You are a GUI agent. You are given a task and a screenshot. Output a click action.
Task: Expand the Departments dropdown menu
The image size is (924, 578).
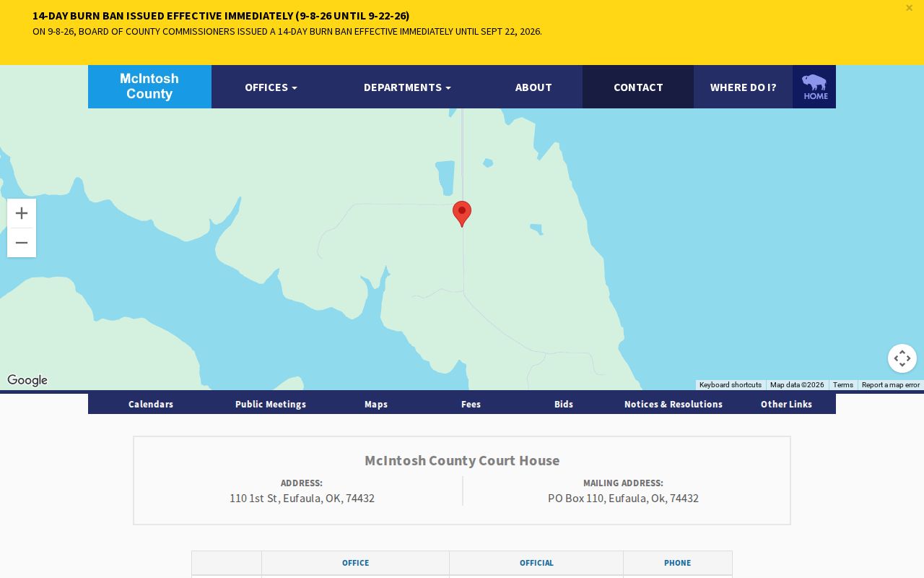coord(407,87)
